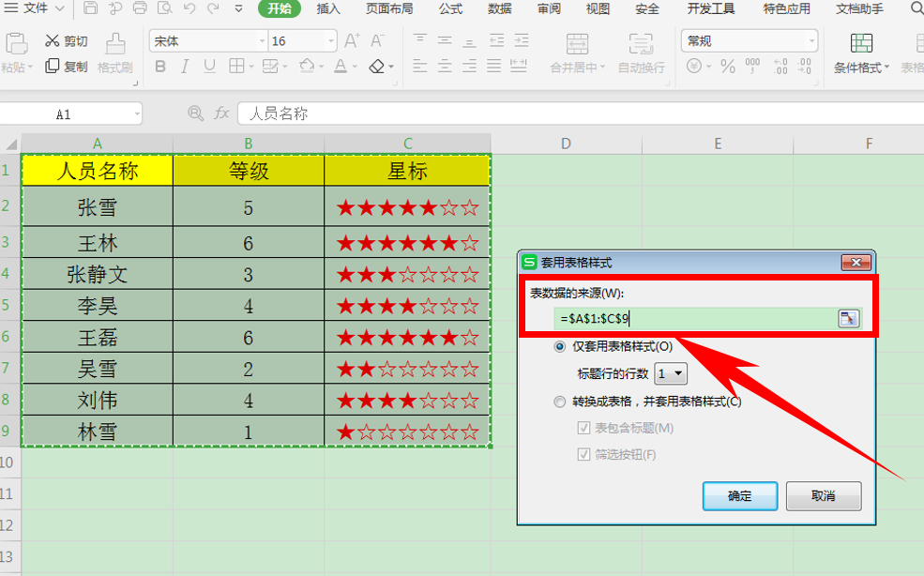Open Print Preview from quick access bar

click(x=164, y=8)
